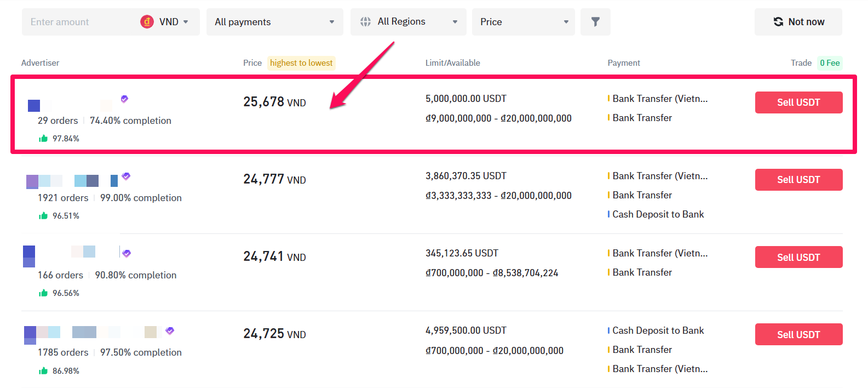
Task: Click Sell USDT for the 25,678 VND offer
Action: tap(798, 102)
